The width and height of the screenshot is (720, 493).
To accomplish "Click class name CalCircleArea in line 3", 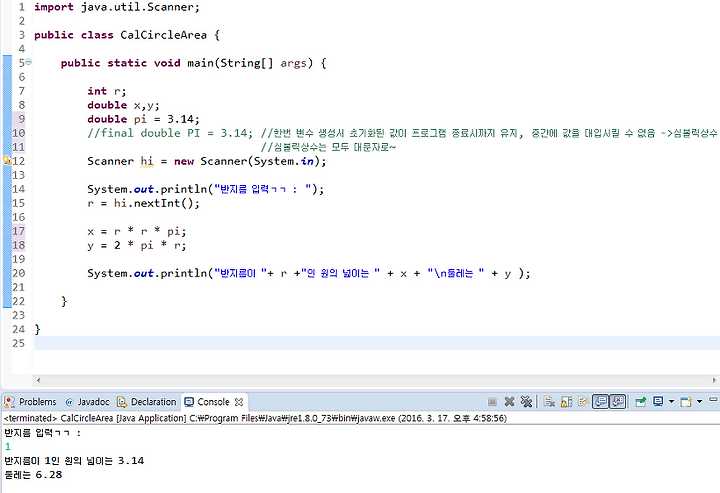I will coord(163,35).
